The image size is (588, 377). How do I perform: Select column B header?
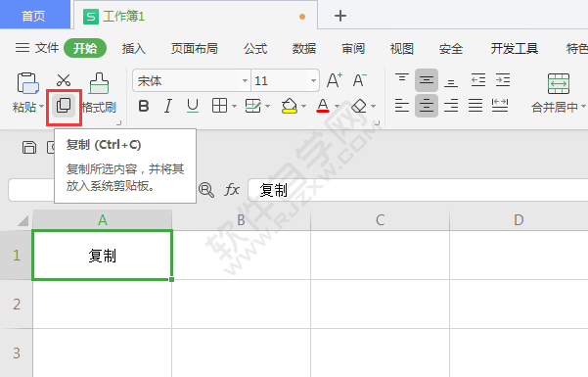pyautogui.click(x=241, y=219)
